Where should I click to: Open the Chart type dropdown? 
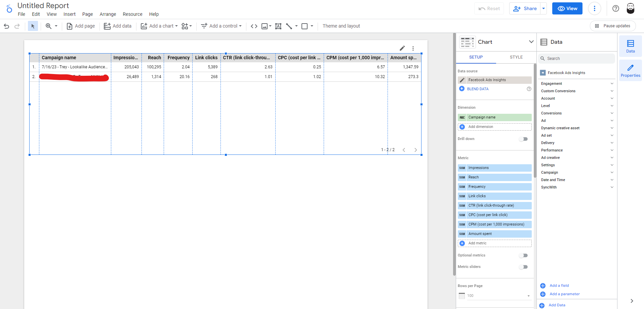[531, 42]
